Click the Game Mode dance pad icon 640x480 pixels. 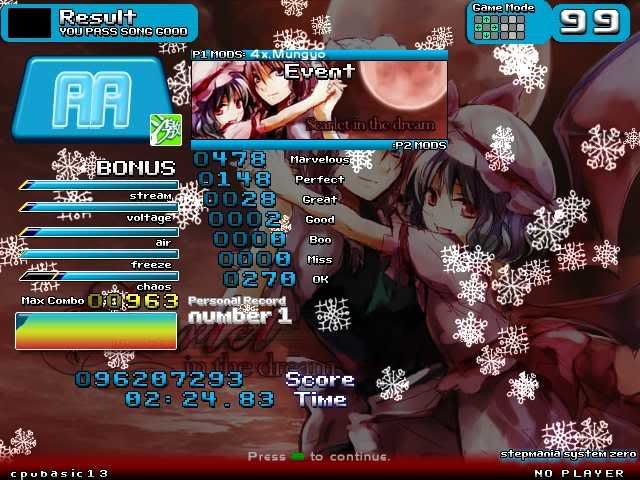(x=499, y=27)
